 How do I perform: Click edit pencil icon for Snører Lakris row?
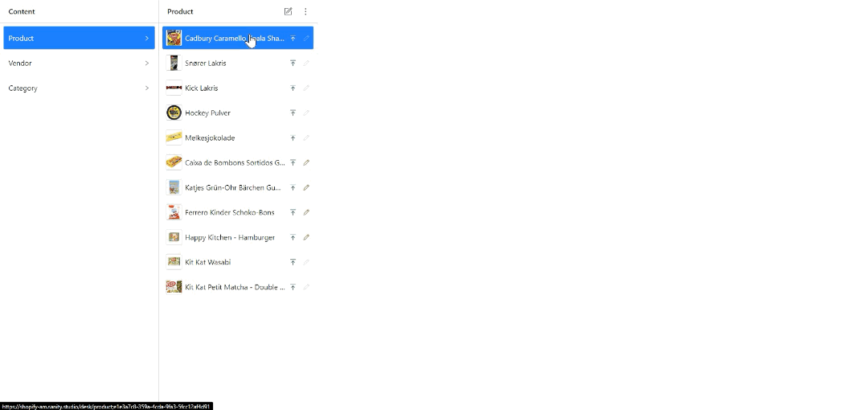click(x=306, y=64)
